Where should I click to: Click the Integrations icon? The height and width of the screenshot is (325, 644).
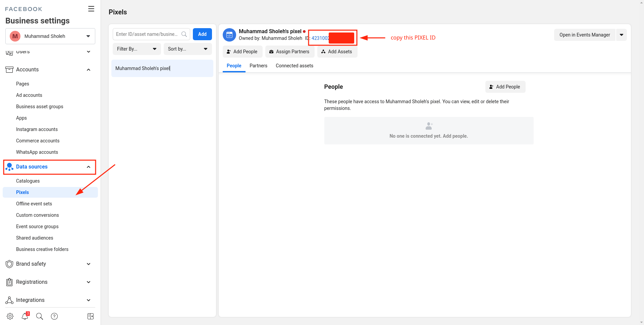click(9, 300)
